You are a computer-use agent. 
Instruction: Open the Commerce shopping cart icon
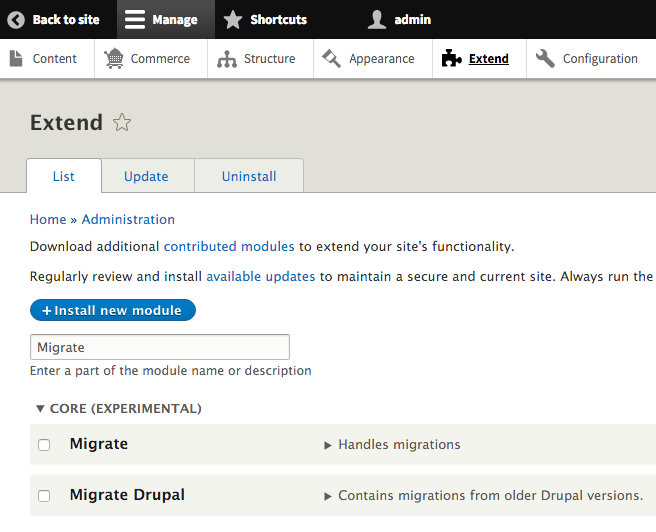(114, 59)
